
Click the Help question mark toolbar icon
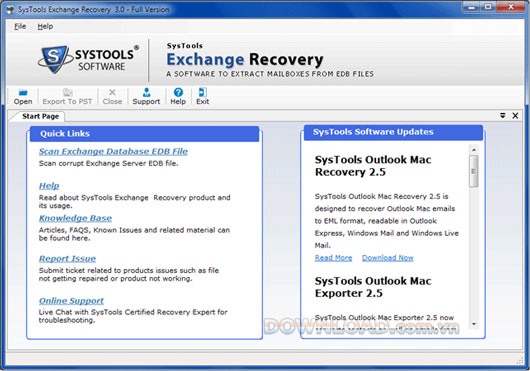tap(178, 96)
